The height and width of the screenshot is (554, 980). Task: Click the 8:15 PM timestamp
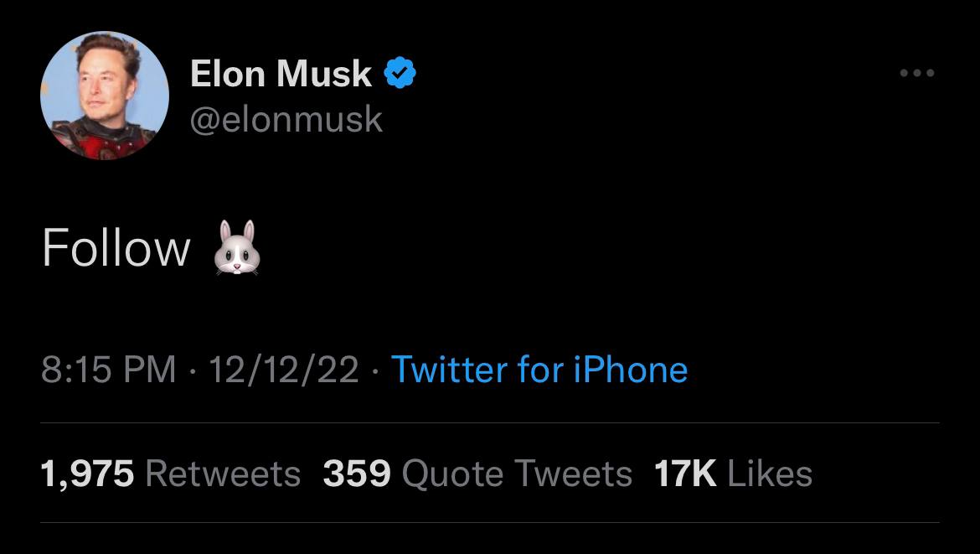pos(109,370)
